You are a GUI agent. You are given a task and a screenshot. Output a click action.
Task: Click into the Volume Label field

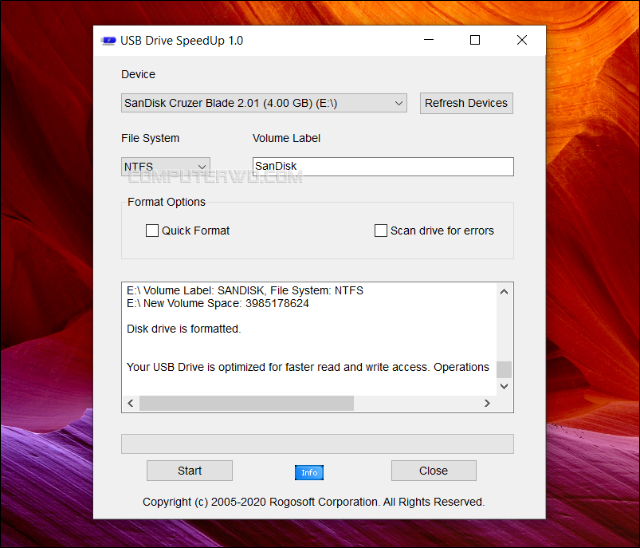point(383,166)
